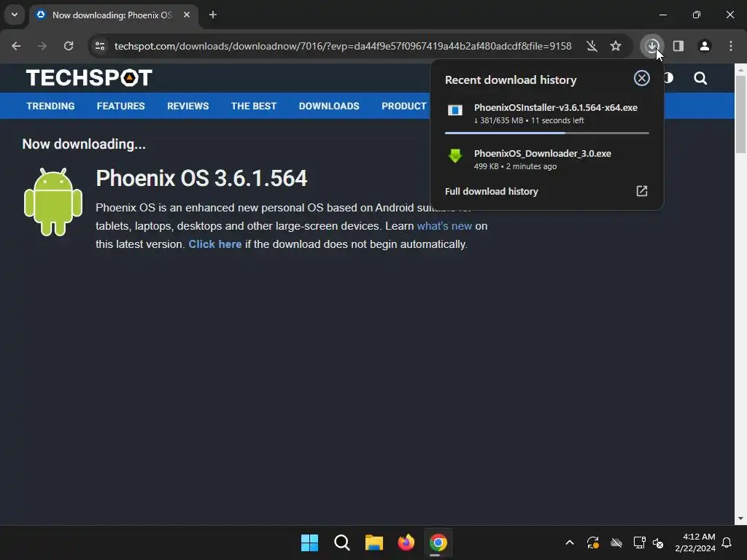Click the OneDrive cloud tray icon
The height and width of the screenshot is (560, 747).
[616, 542]
